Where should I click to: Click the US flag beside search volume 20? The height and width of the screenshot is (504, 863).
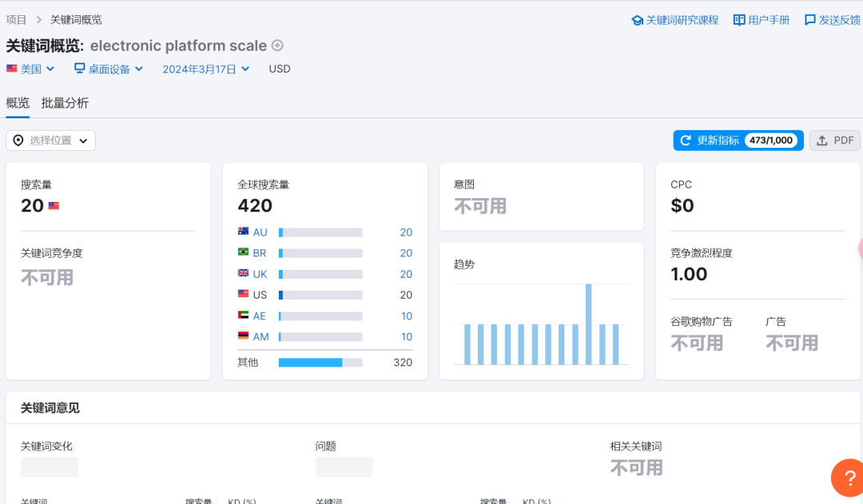click(53, 205)
